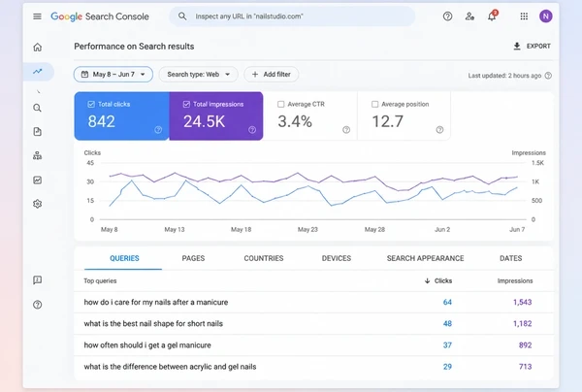This screenshot has height=392, width=582.
Task: Click the Top queries column header
Action: pyautogui.click(x=100, y=281)
